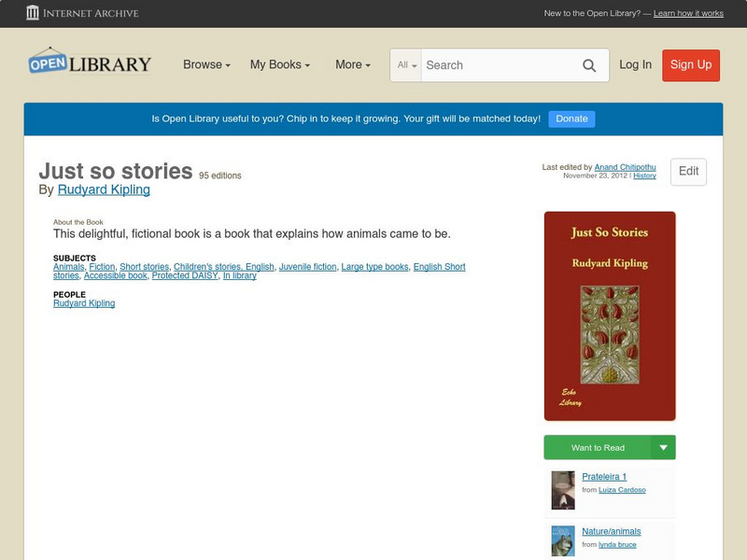This screenshot has height=560, width=747.
Task: Expand the Want to Read dropdown arrow
Action: (664, 448)
